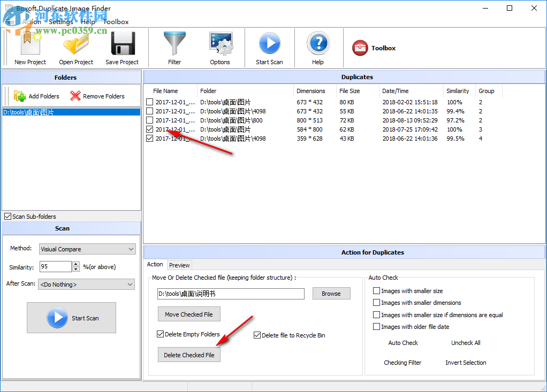547x392 pixels.
Task: Switch to the Preview tab
Action: click(179, 265)
